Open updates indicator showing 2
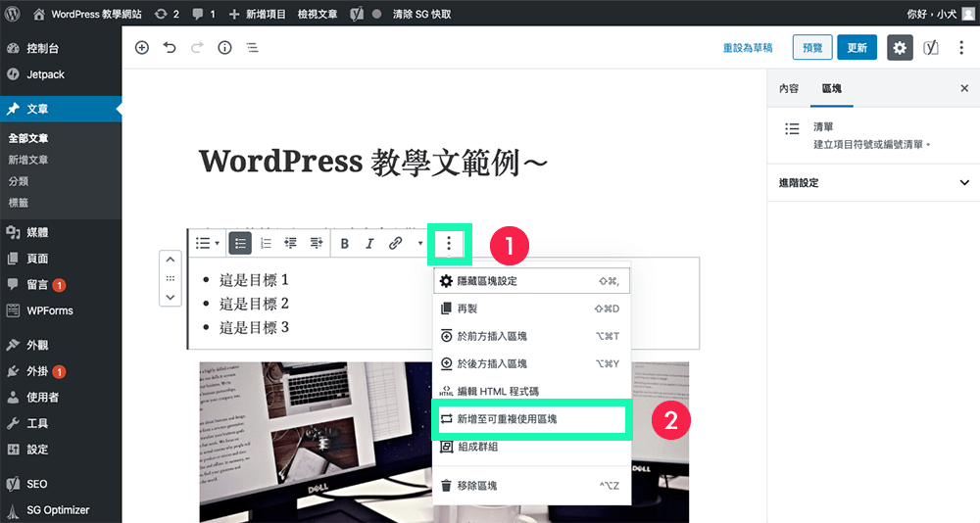Screen dimensions: 980x523 point(167,14)
